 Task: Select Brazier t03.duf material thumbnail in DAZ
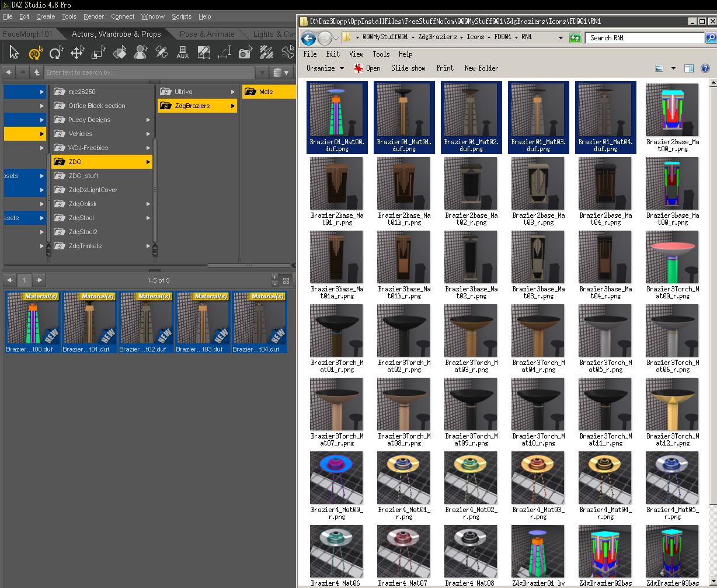click(x=202, y=322)
